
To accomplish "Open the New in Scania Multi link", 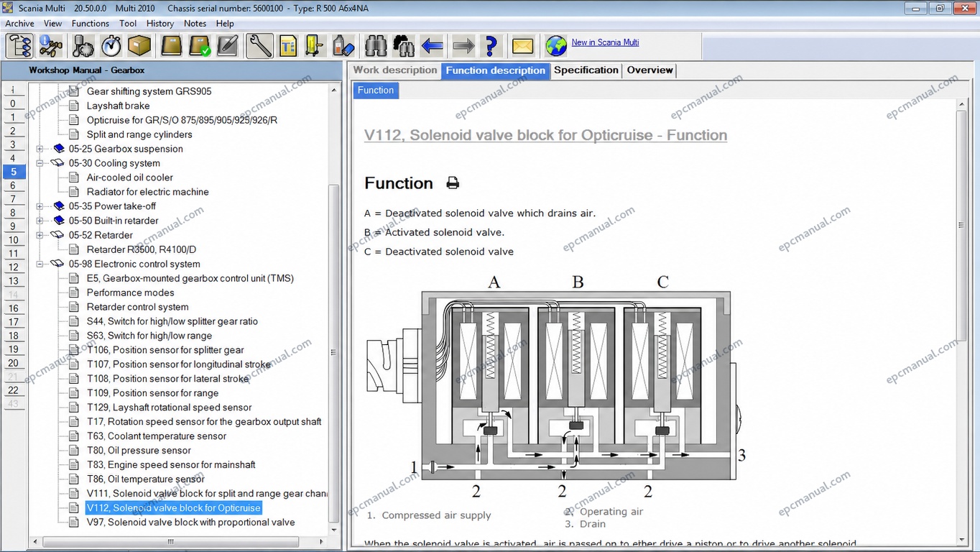I will click(x=605, y=42).
